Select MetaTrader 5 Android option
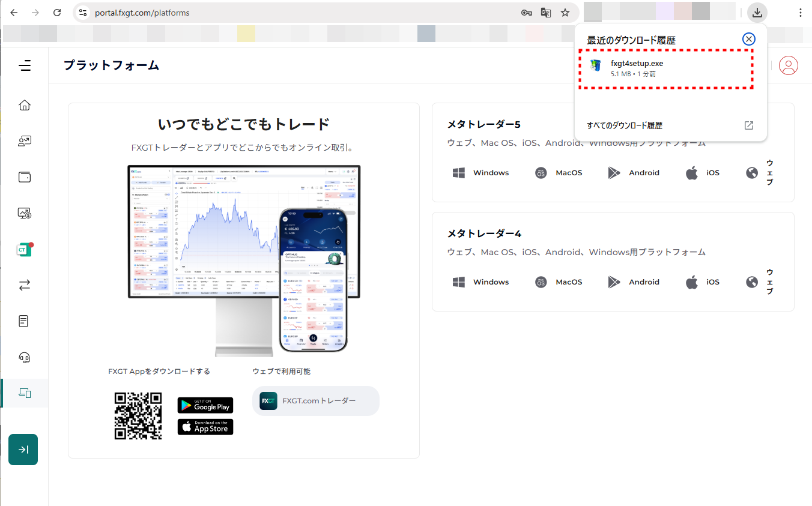 pyautogui.click(x=634, y=173)
